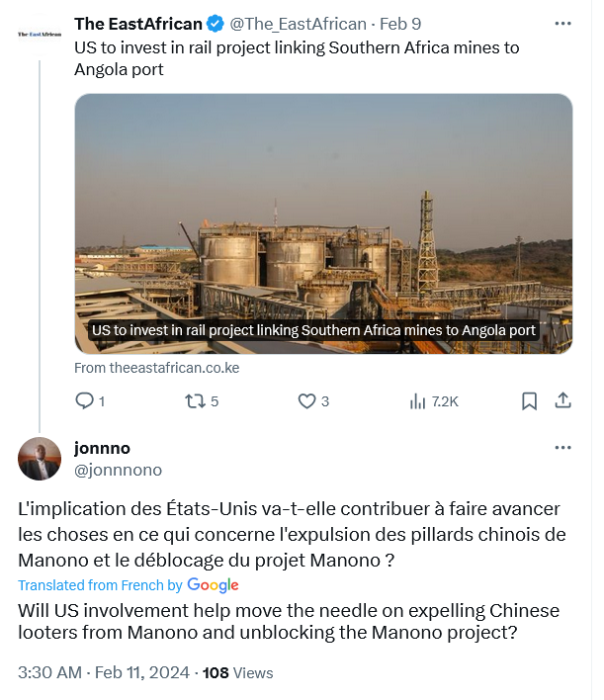The width and height of the screenshot is (604, 700).
Task: Click the share icon on EastAfrican tweet
Action: click(x=562, y=400)
